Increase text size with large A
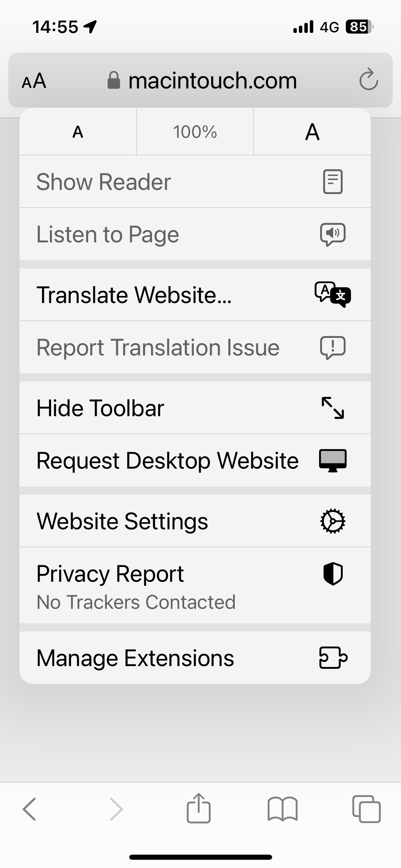 (x=312, y=132)
